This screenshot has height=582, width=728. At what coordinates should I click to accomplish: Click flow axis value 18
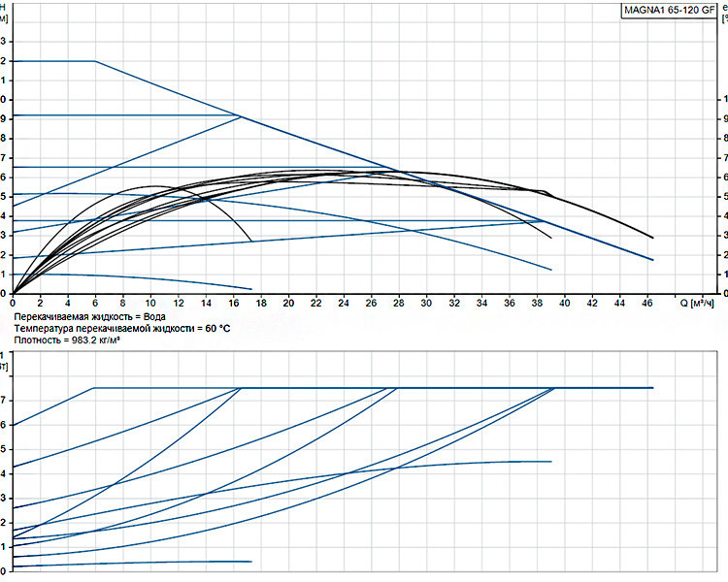pos(261,303)
